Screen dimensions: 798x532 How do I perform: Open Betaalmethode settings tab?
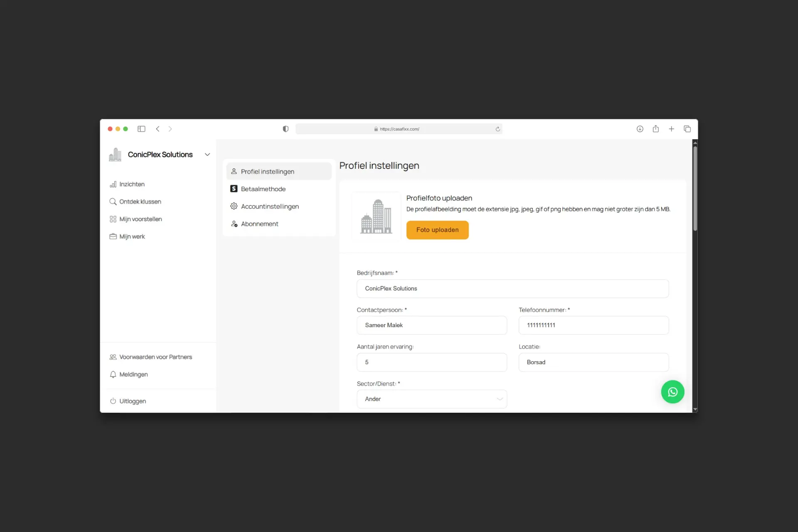(x=263, y=189)
